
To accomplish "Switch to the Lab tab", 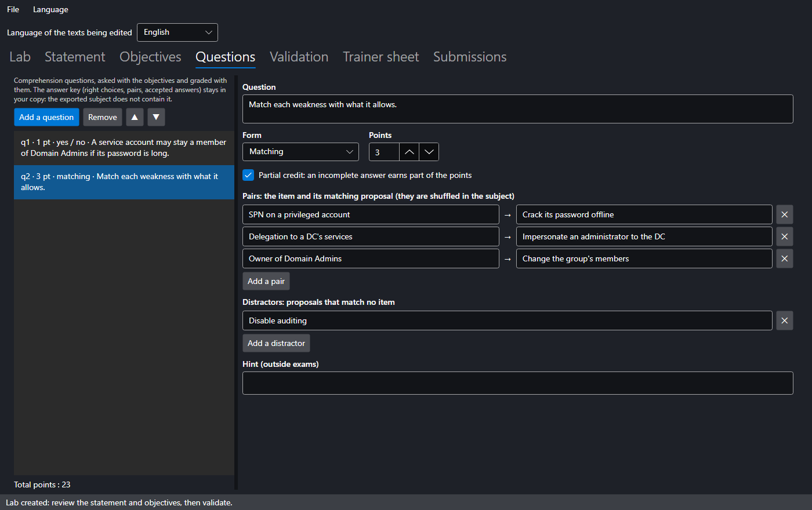I will coord(20,57).
